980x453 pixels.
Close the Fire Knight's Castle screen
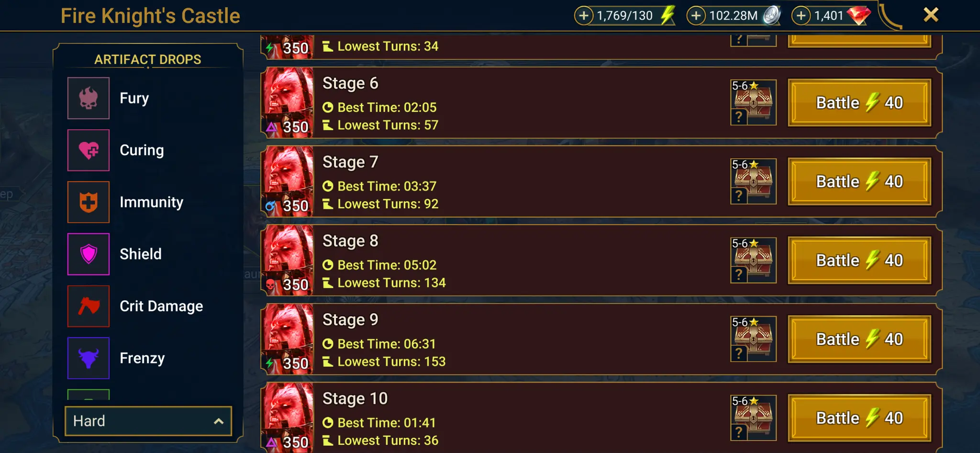931,15
